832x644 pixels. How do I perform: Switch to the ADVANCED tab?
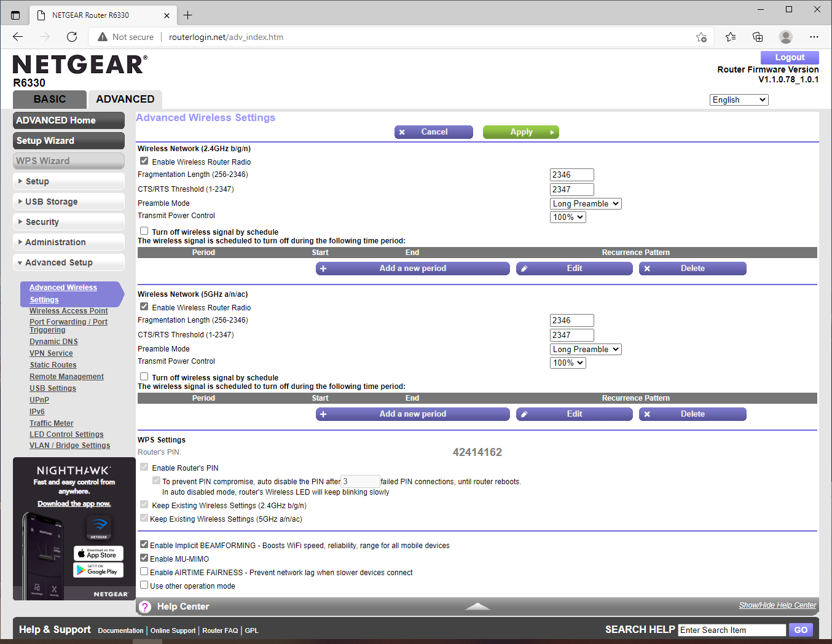(x=125, y=100)
